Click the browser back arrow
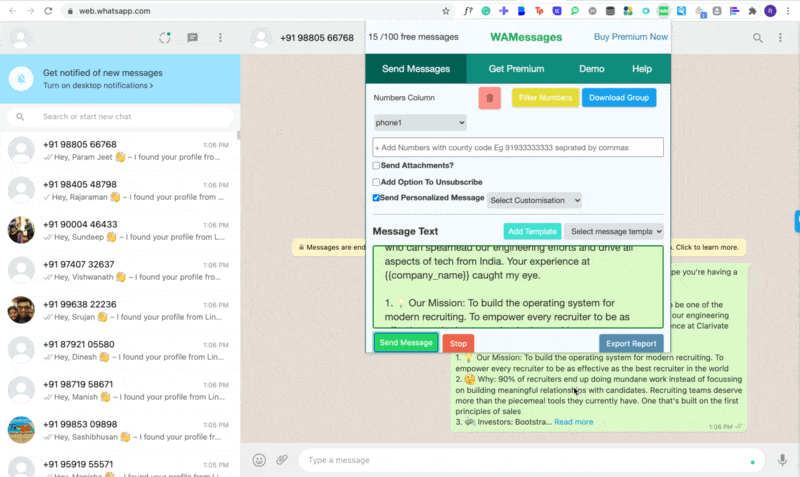 pyautogui.click(x=12, y=11)
